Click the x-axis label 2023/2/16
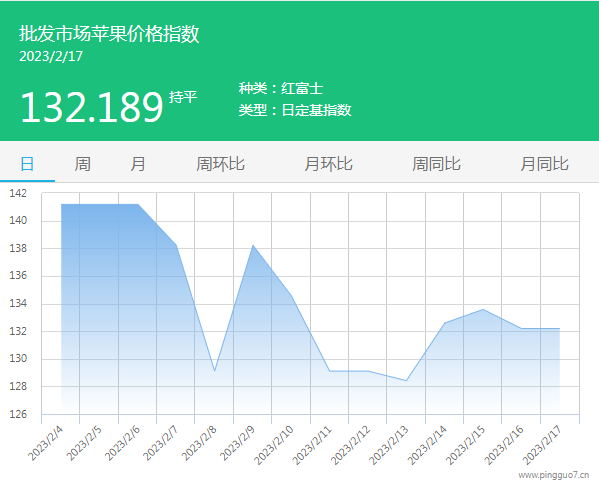 pos(504,445)
